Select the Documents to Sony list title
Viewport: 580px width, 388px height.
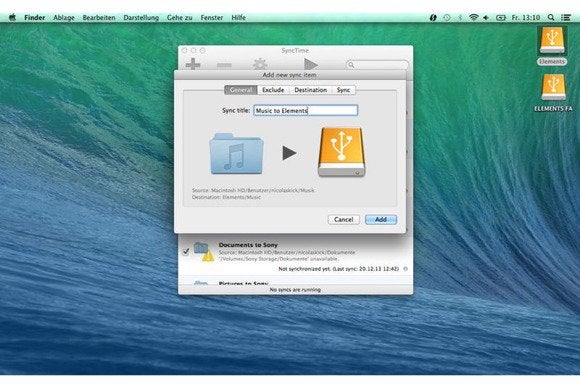point(248,245)
